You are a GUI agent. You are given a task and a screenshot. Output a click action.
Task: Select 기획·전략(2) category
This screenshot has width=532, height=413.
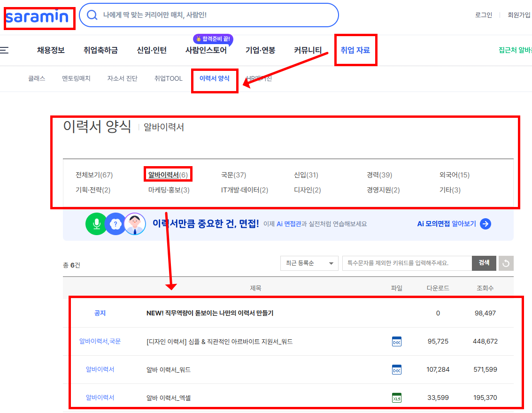[93, 190]
